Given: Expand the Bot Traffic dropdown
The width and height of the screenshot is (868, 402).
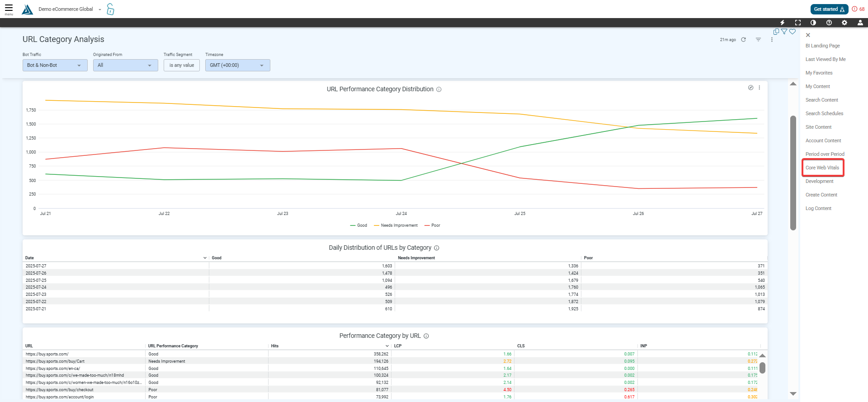Looking at the screenshot, I should tap(55, 65).
